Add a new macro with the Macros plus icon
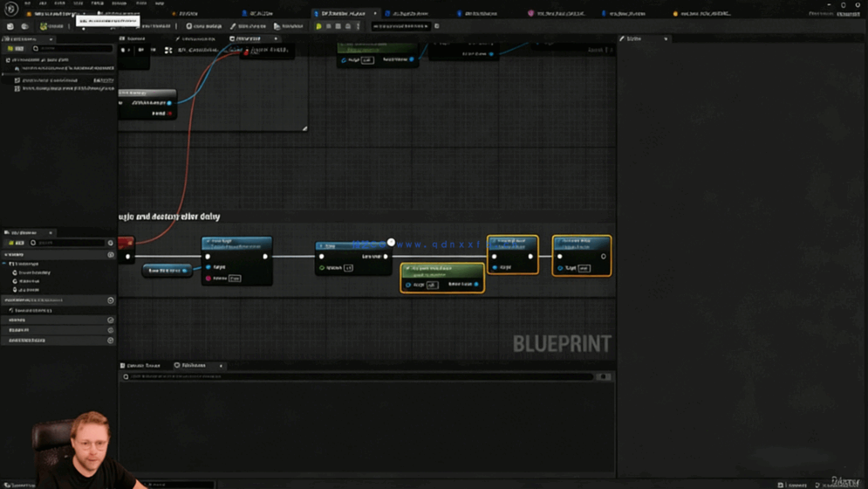This screenshot has height=489, width=868. 110,320
